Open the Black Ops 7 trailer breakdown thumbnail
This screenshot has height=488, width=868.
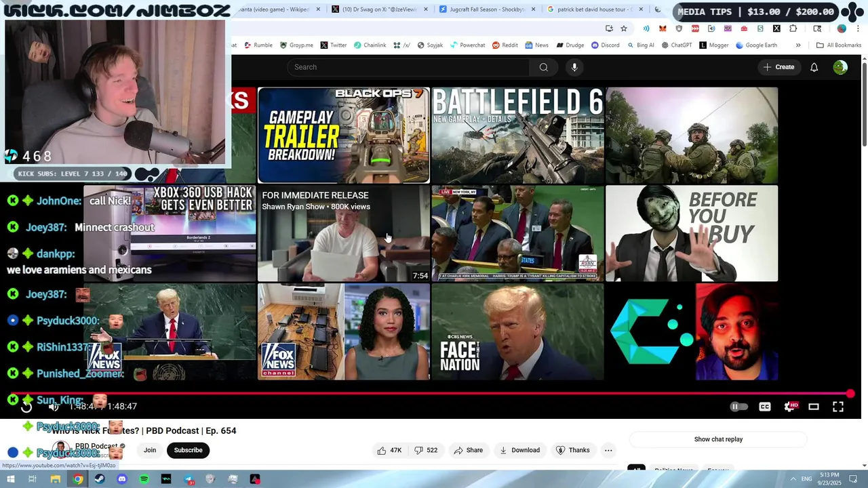click(x=344, y=135)
